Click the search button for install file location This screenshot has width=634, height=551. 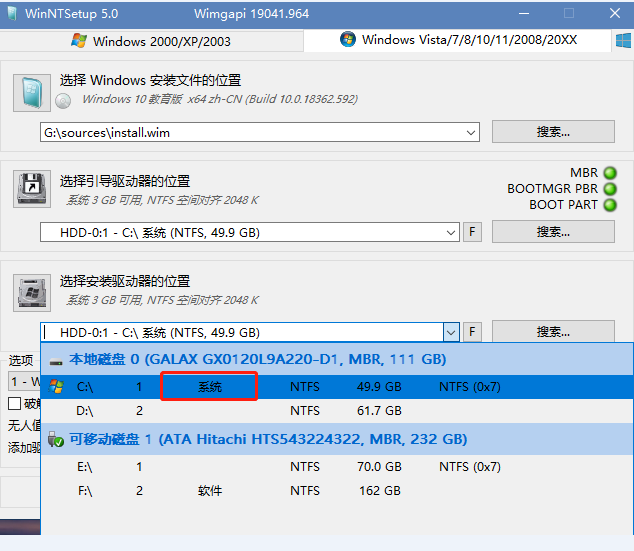(553, 131)
